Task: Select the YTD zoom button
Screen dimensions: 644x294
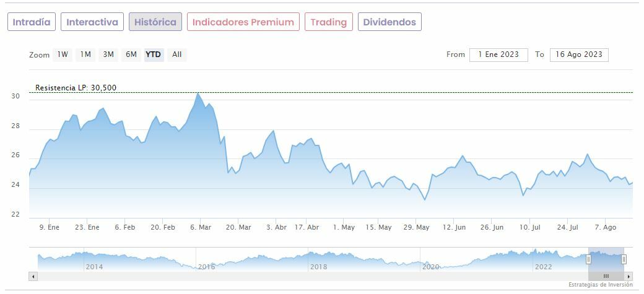Action: [154, 54]
